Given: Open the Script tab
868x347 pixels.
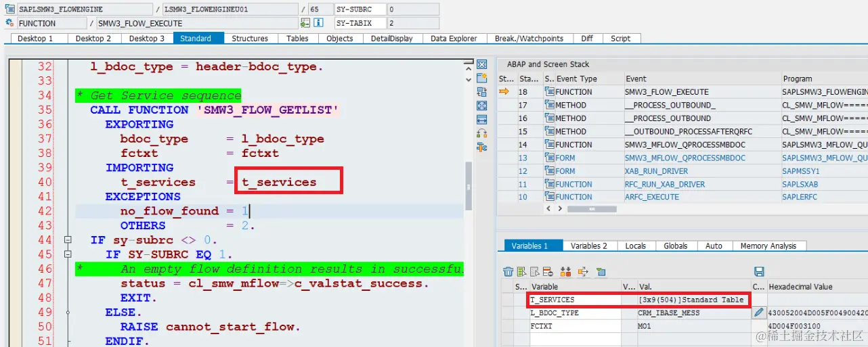Looking at the screenshot, I should coord(620,39).
